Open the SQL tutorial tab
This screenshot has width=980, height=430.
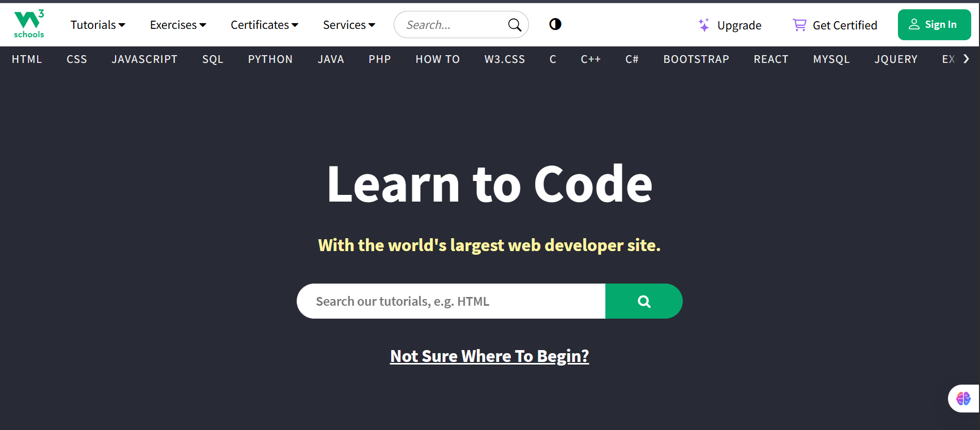213,59
